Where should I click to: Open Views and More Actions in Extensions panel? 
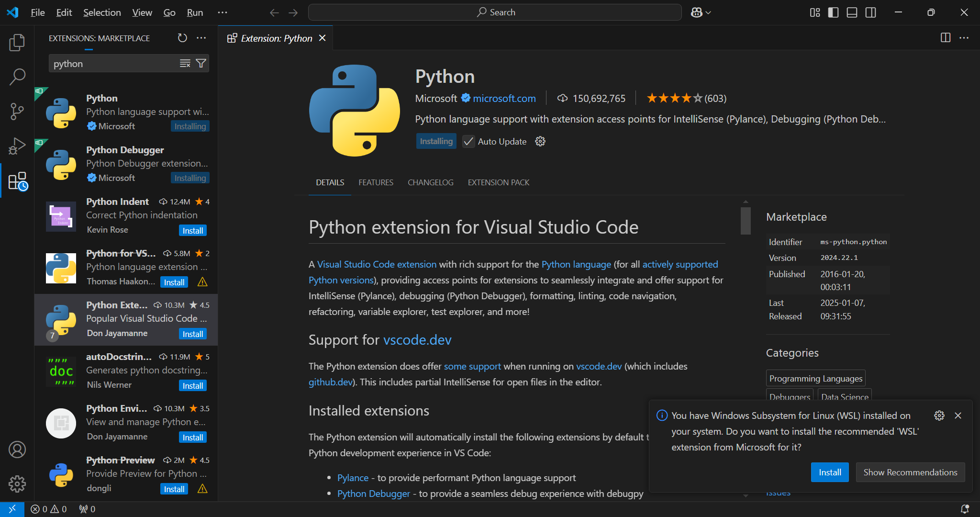coord(201,38)
